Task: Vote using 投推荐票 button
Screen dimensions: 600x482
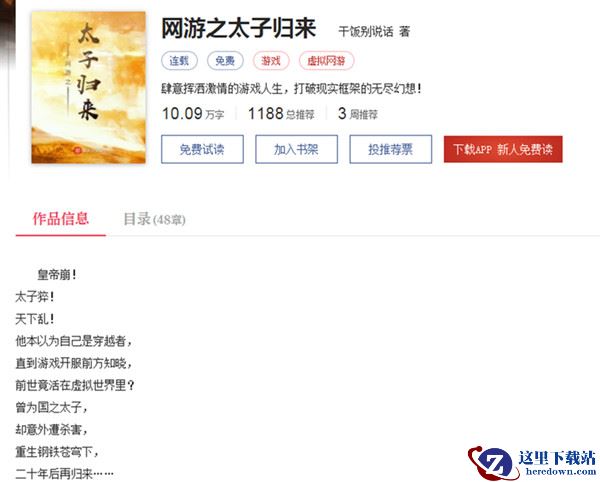Action: click(x=390, y=149)
